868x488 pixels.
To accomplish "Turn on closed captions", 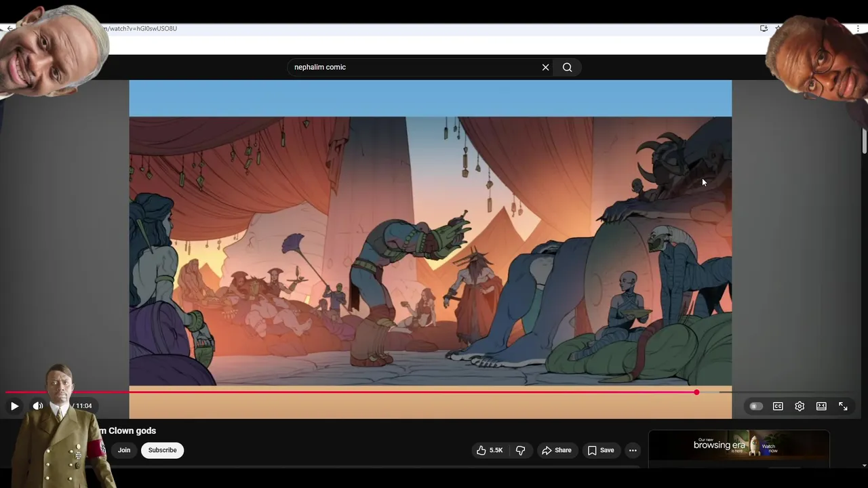I will (778, 406).
